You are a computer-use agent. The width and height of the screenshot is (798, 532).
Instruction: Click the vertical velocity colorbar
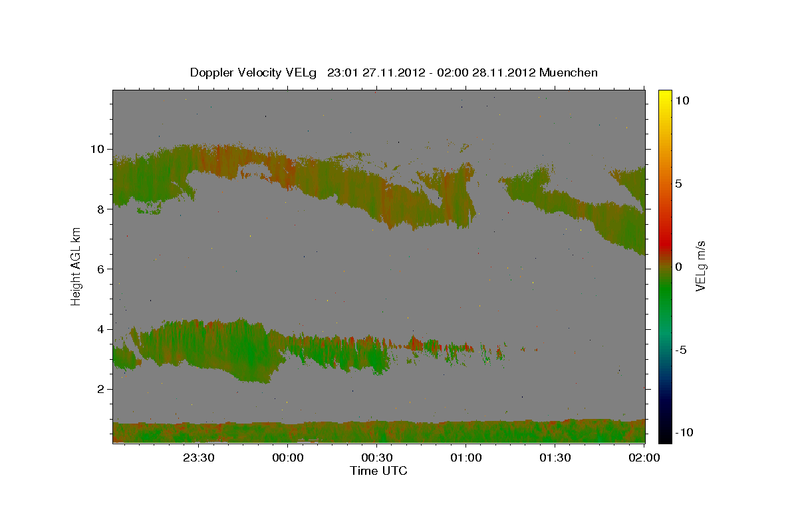[x=665, y=266]
